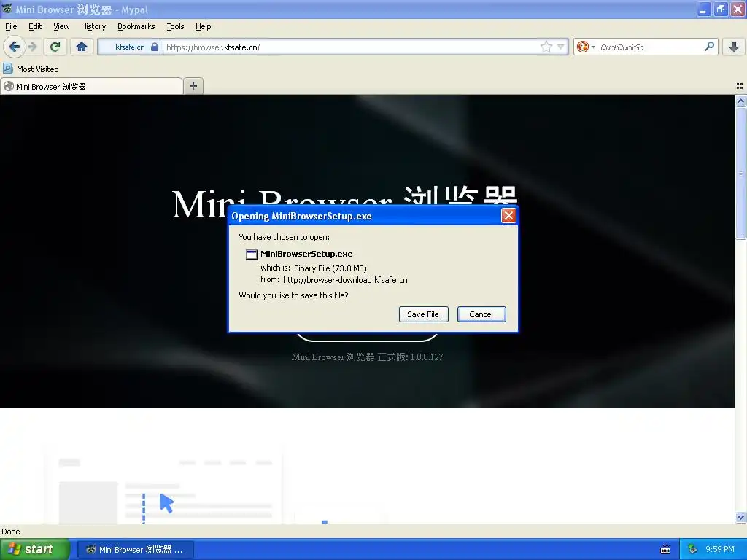Click the keyboard icon in taskbar
This screenshot has height=560, width=747.
point(665,550)
